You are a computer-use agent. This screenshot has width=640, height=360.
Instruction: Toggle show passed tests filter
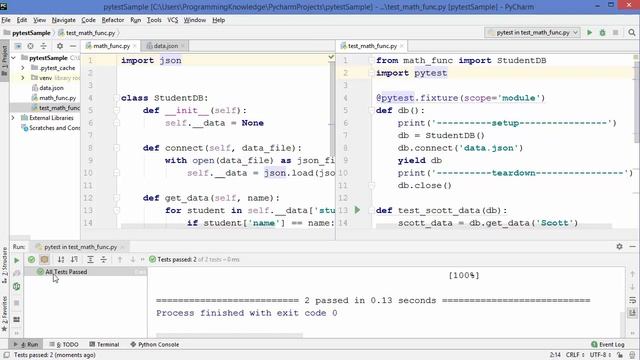(31, 260)
